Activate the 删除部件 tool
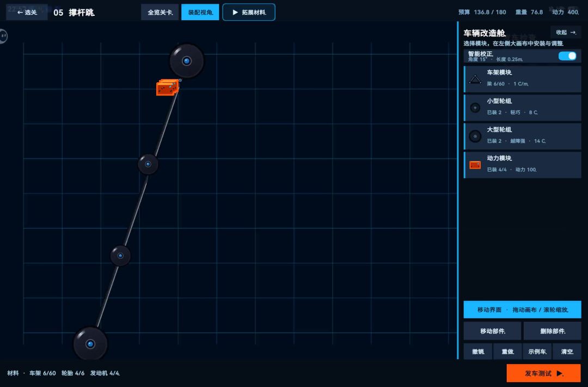 [x=553, y=331]
